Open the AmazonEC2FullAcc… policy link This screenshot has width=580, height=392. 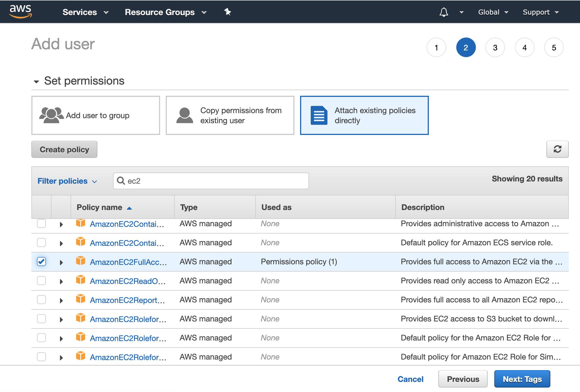tap(128, 262)
